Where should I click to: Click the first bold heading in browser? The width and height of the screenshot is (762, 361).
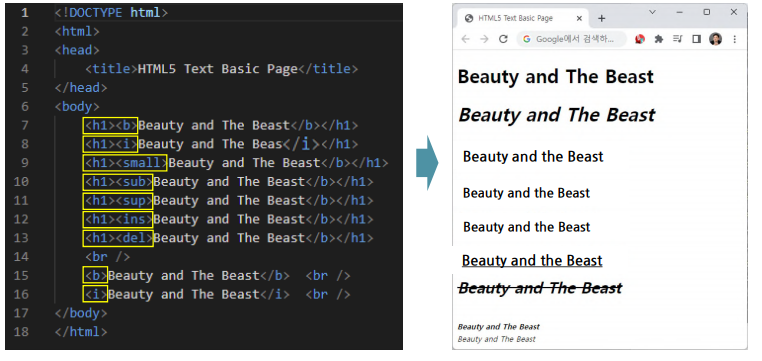click(556, 77)
